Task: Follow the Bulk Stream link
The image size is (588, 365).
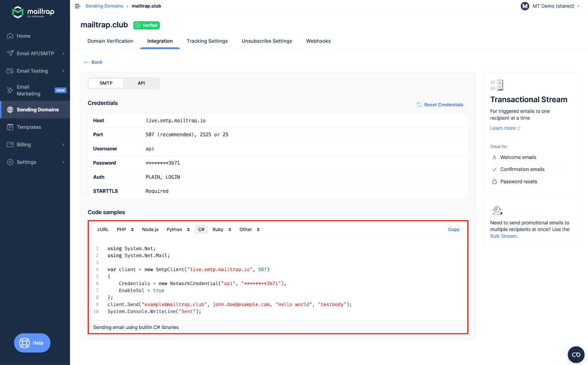Action: point(503,236)
